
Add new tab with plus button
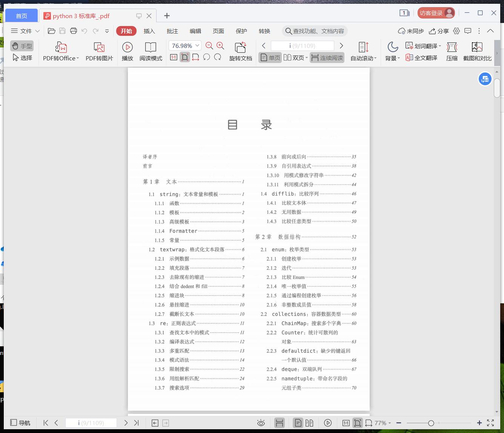pyautogui.click(x=167, y=15)
